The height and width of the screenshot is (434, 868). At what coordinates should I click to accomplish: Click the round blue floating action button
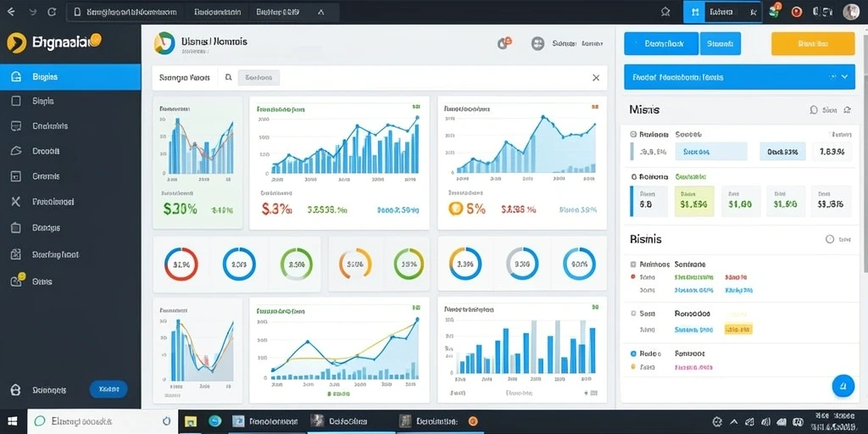tap(843, 386)
